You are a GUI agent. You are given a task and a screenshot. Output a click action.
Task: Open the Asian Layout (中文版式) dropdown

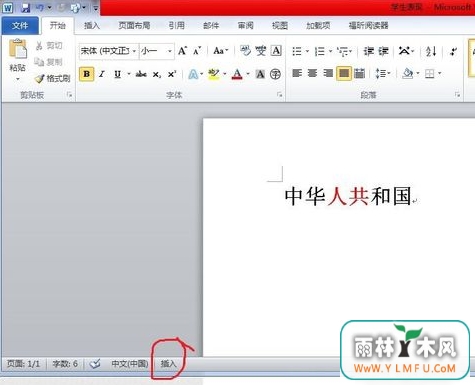(x=406, y=51)
